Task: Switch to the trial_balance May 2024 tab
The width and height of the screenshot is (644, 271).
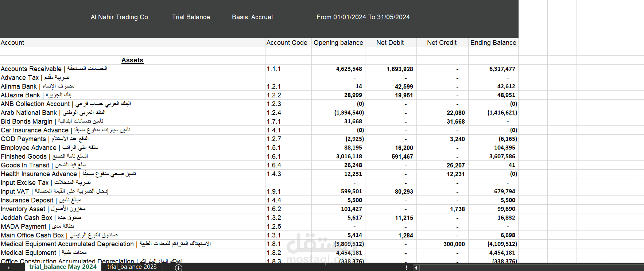Action: click(x=63, y=267)
